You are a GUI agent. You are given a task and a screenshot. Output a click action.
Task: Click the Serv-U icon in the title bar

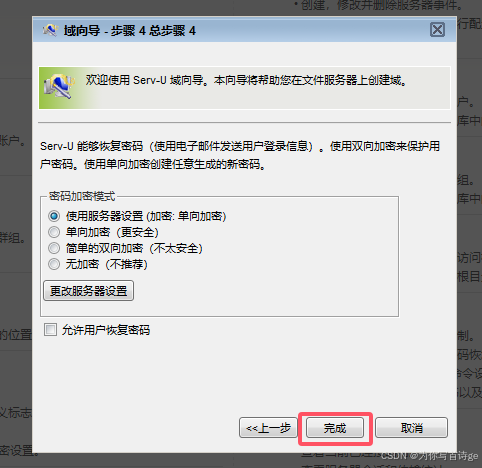[50, 30]
